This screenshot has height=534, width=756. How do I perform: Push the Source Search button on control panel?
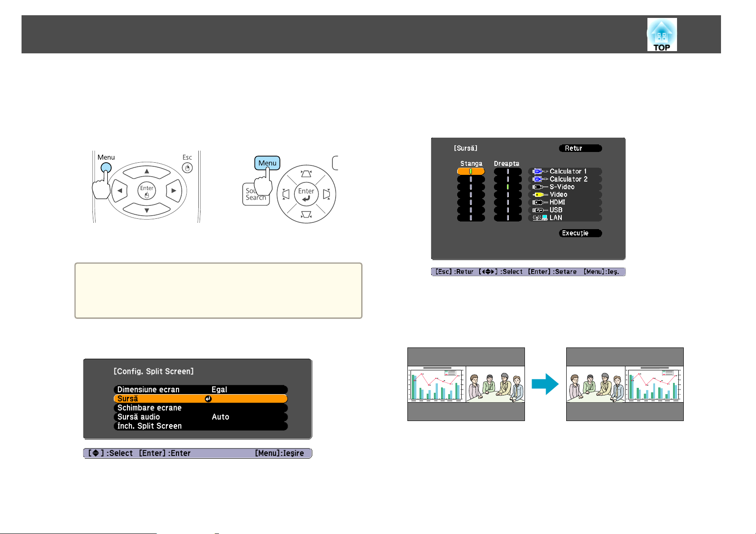point(256,194)
